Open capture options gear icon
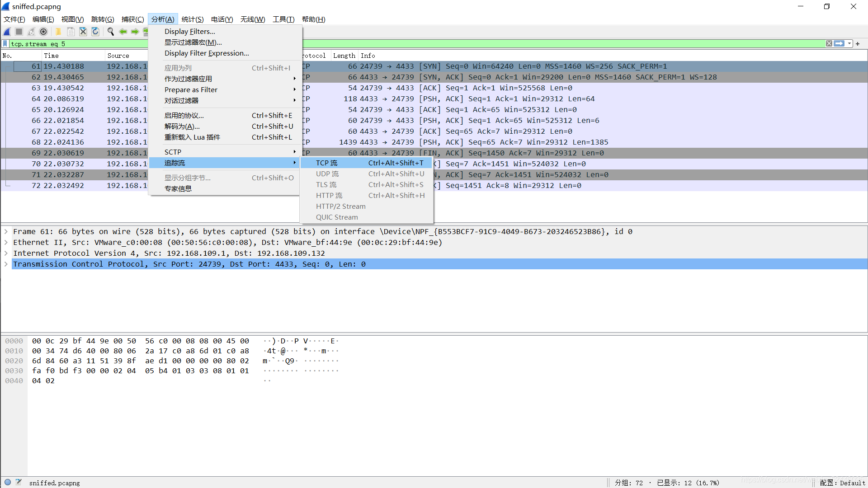The width and height of the screenshot is (868, 488). tap(43, 32)
